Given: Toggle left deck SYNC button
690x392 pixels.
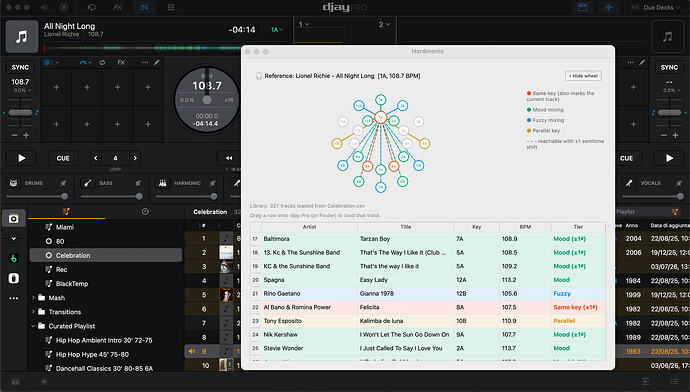Looking at the screenshot, I should (20, 67).
